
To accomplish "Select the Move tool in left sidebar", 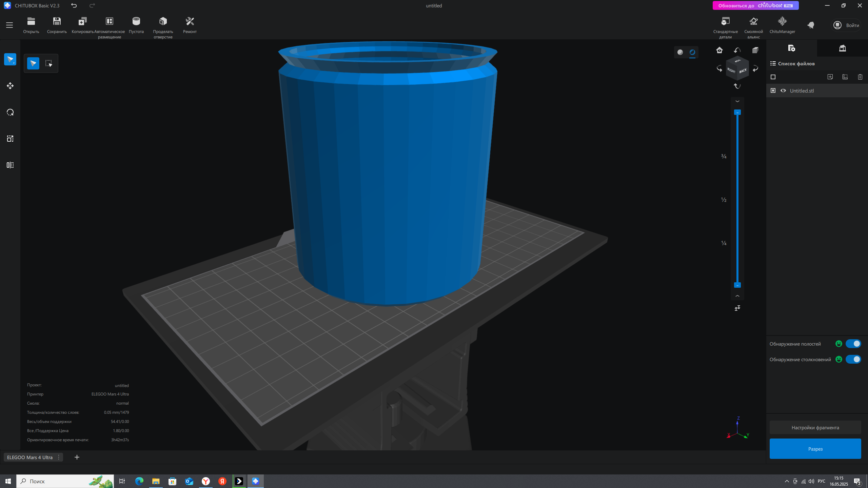I will click(x=10, y=86).
